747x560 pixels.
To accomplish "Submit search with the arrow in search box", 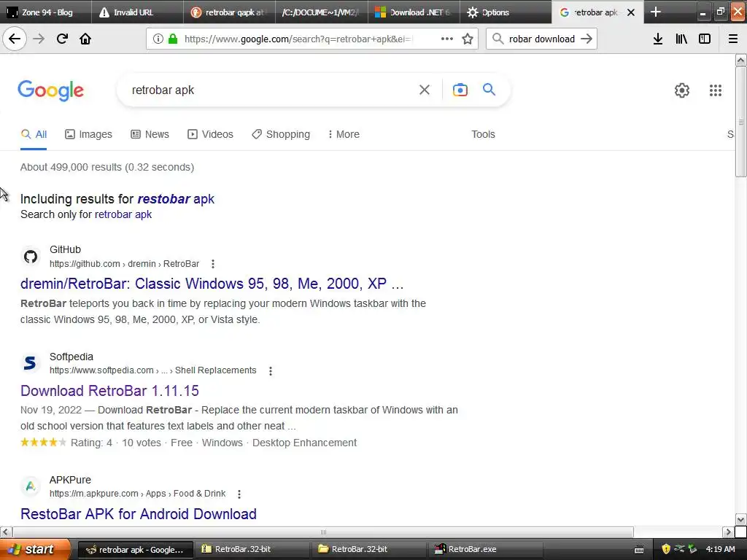I will (x=587, y=39).
